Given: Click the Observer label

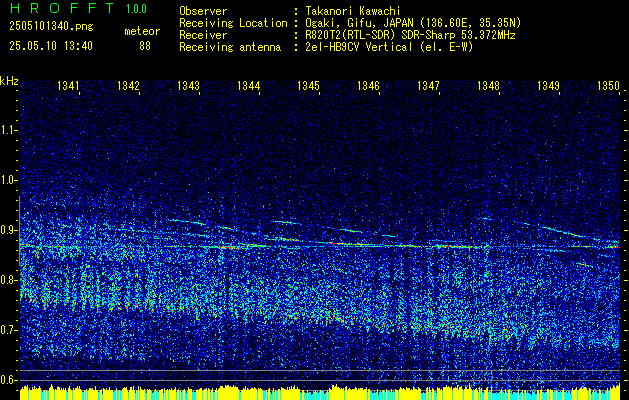Looking at the screenshot, I should [203, 11].
